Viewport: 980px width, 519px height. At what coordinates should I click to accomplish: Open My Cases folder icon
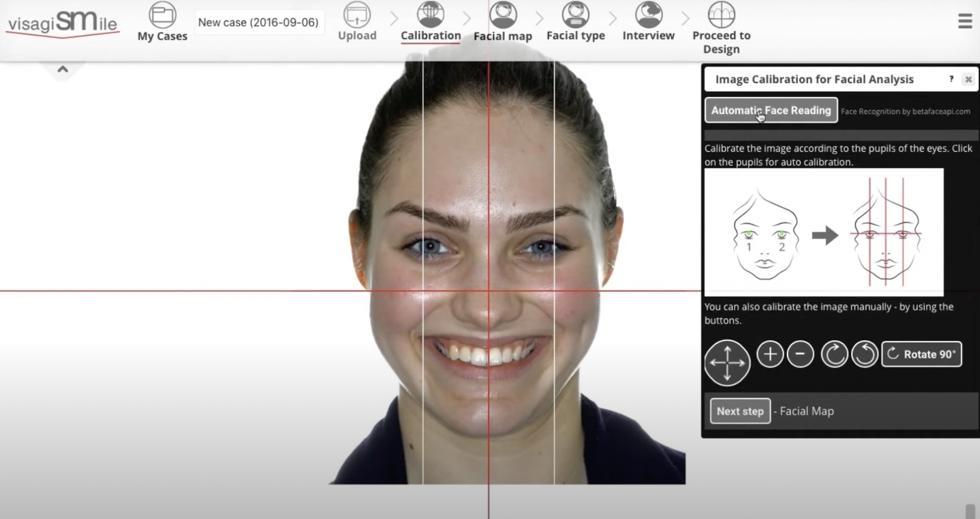click(162, 15)
